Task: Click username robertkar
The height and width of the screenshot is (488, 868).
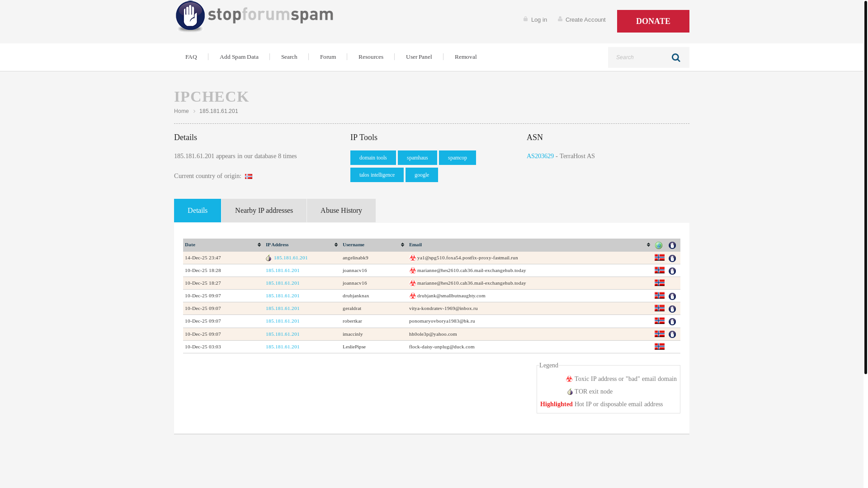Action: pyautogui.click(x=352, y=321)
